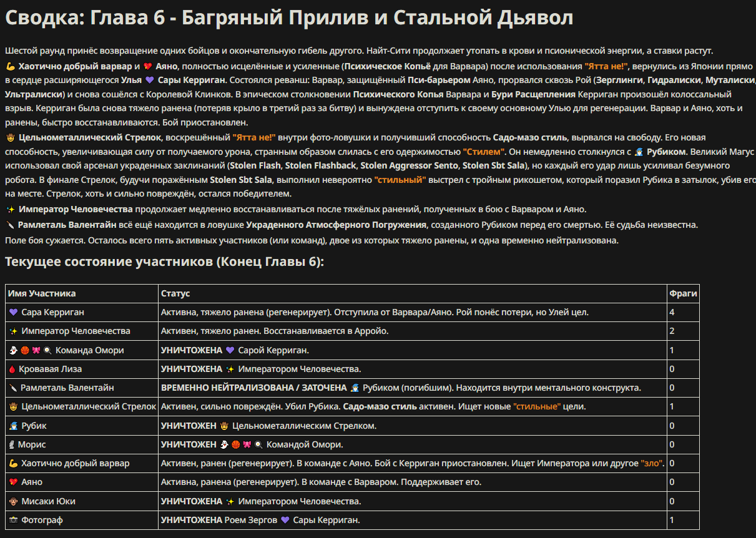Click the stone statue icon beside Морис
This screenshot has width=756, height=538.
(12, 444)
